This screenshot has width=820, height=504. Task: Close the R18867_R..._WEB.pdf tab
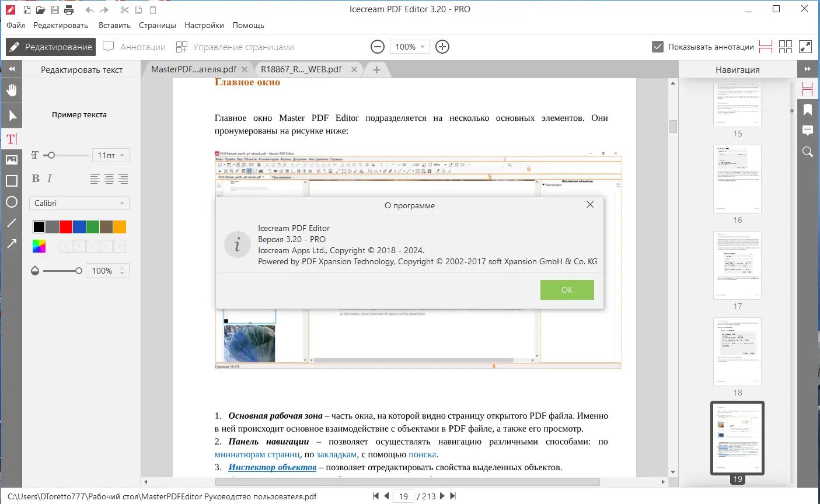click(x=354, y=69)
